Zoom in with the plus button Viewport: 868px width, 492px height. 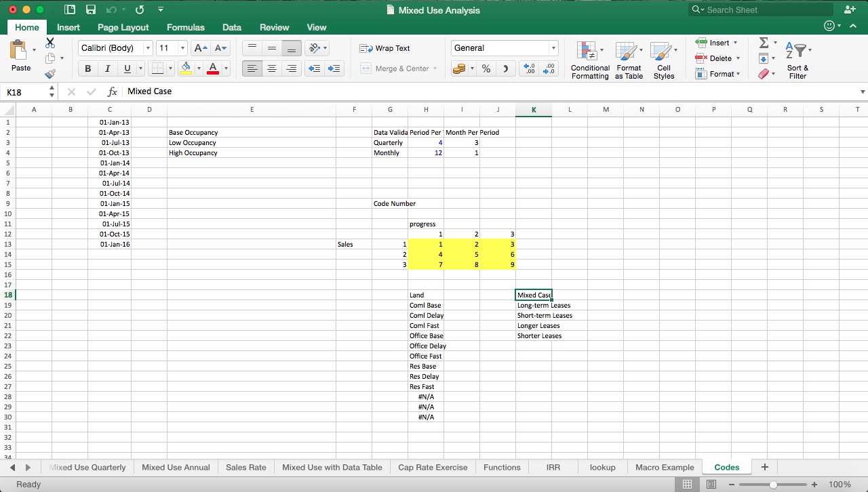point(814,485)
